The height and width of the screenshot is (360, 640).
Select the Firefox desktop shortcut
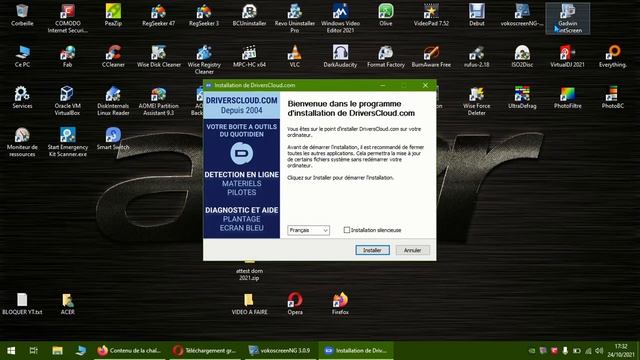340,304
